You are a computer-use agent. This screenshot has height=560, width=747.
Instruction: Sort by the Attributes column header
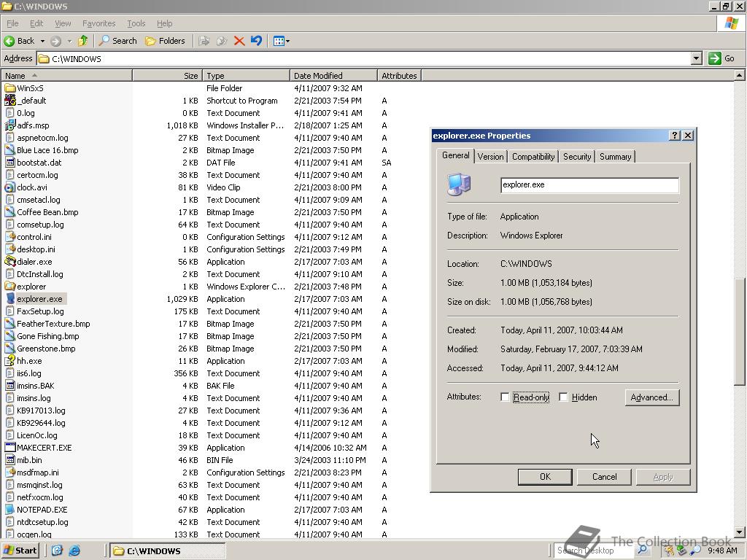point(399,76)
